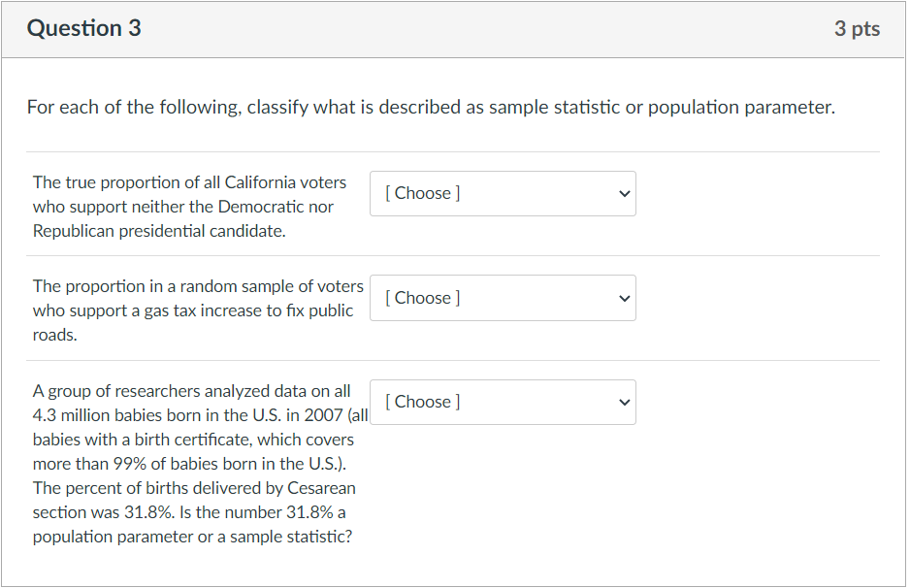Click the 'true proportion of all California voters' line

click(189, 182)
